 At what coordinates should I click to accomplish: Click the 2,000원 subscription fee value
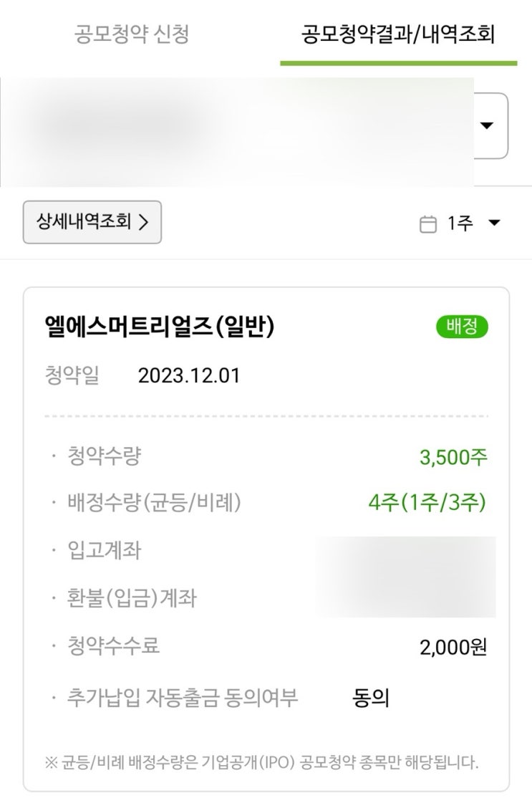(453, 647)
